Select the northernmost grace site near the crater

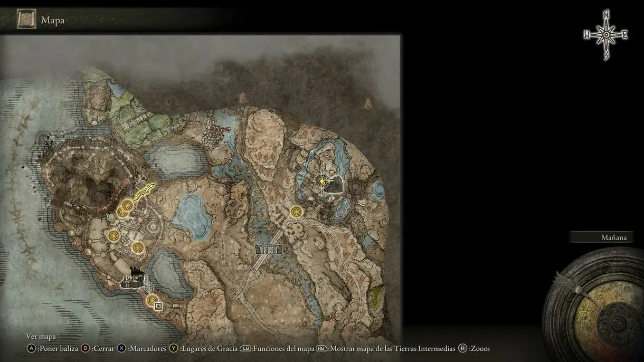pyautogui.click(x=127, y=205)
